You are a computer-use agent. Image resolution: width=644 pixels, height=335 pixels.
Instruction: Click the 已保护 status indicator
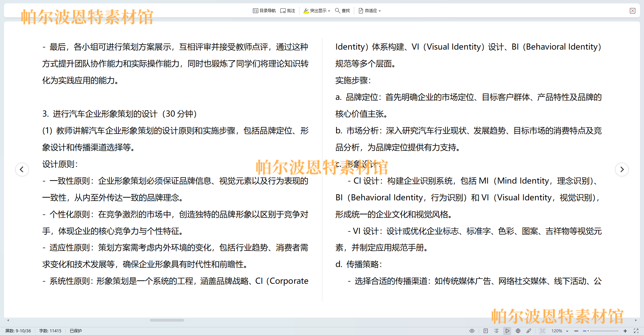pyautogui.click(x=76, y=331)
